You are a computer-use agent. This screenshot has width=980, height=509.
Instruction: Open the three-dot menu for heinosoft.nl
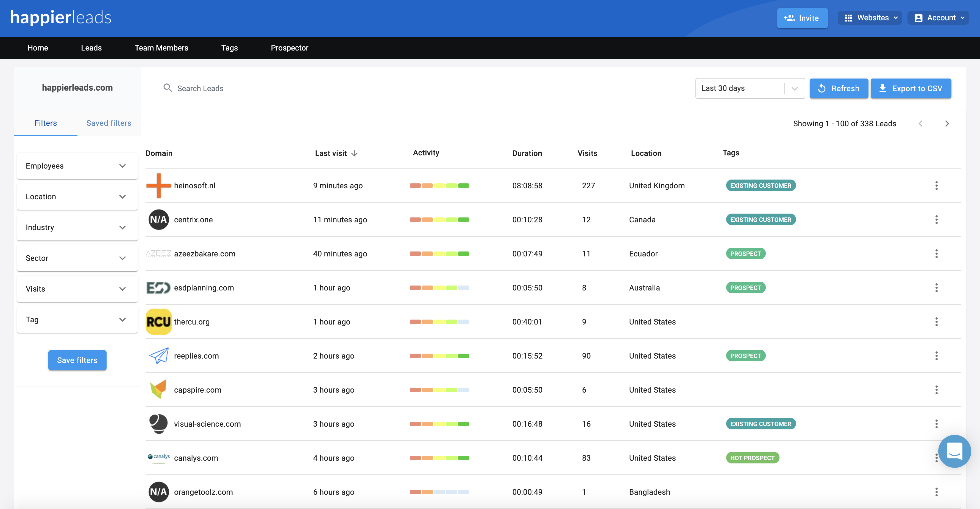[936, 186]
